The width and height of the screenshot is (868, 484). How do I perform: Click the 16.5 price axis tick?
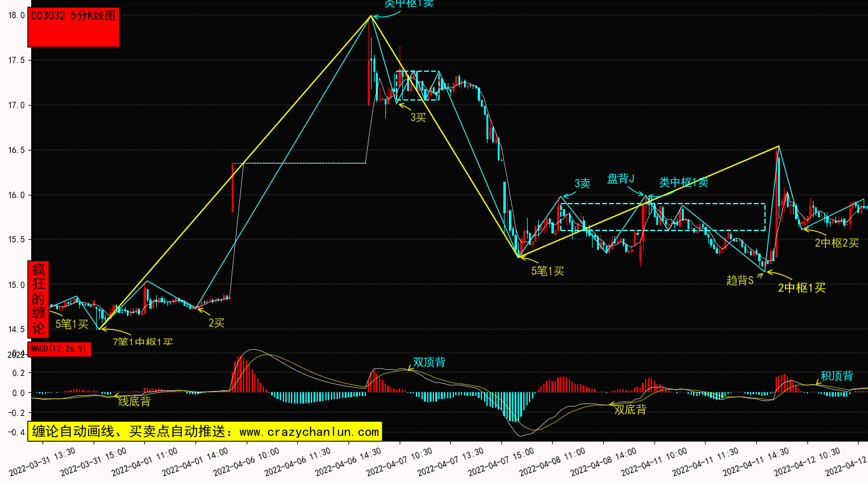[x=15, y=151]
